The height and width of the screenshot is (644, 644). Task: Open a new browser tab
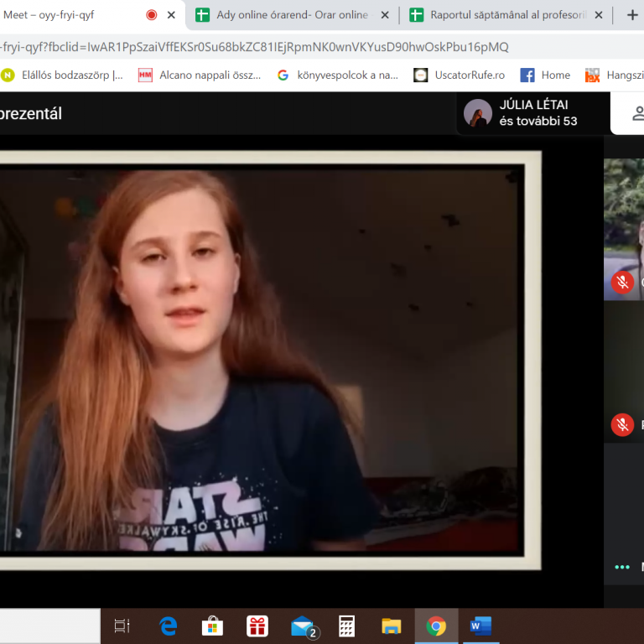[632, 15]
